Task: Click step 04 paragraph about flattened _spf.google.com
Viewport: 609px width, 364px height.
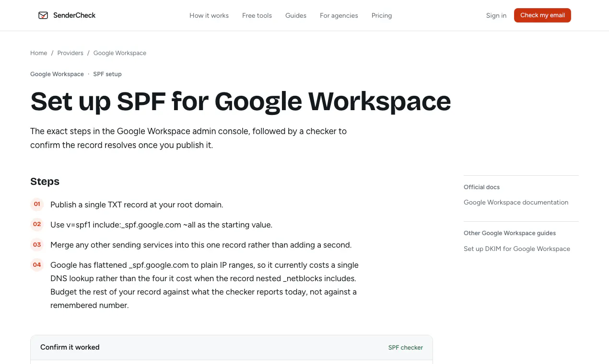Action: (x=204, y=285)
